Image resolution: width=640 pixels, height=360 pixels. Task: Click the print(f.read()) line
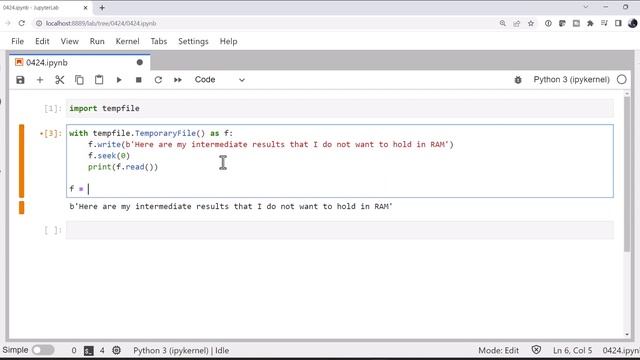123,167
